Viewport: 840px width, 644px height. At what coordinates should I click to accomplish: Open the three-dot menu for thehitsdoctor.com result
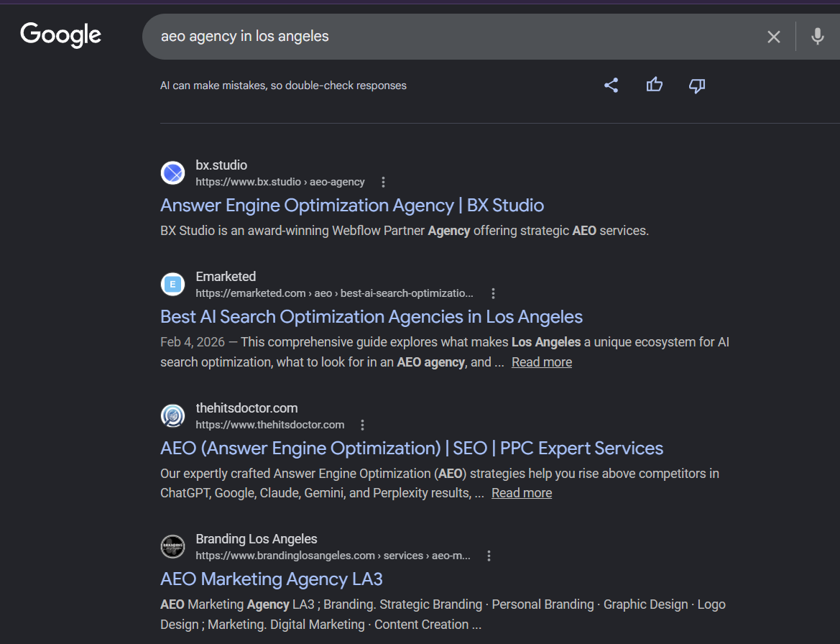tap(362, 425)
